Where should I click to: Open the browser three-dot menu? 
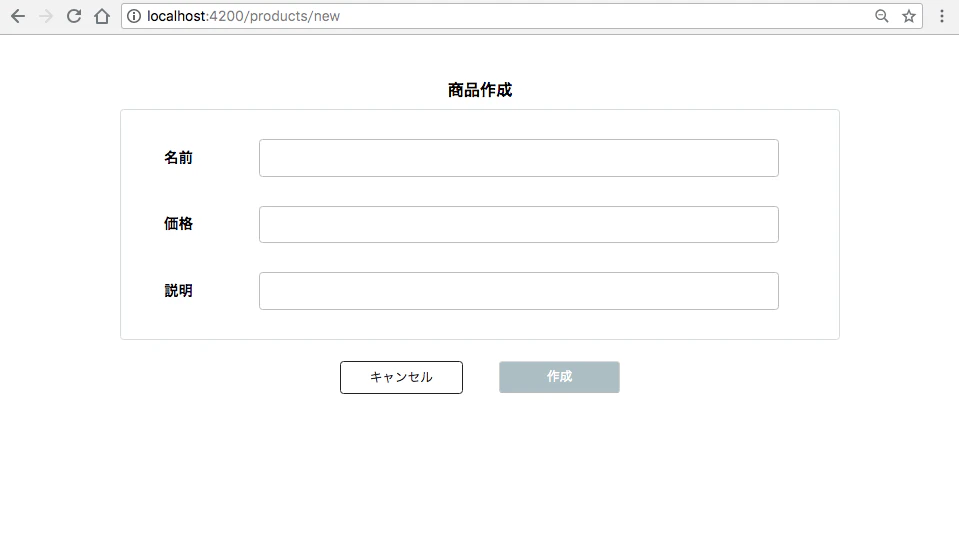[x=942, y=17]
